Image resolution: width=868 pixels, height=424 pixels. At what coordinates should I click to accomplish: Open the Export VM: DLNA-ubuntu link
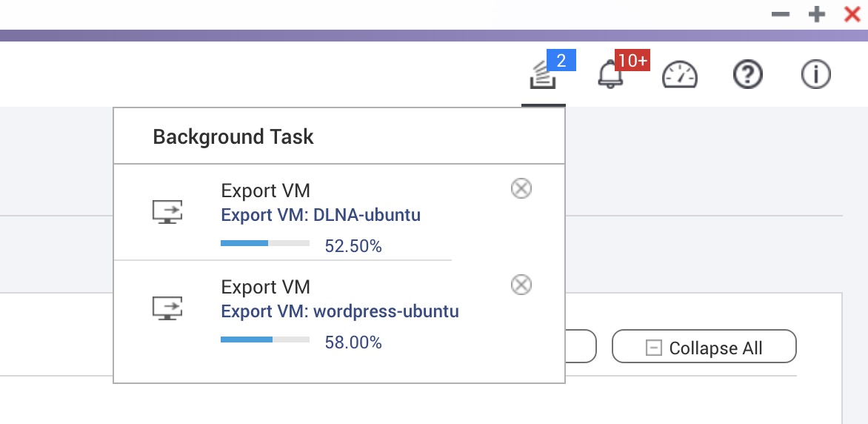pos(321,215)
